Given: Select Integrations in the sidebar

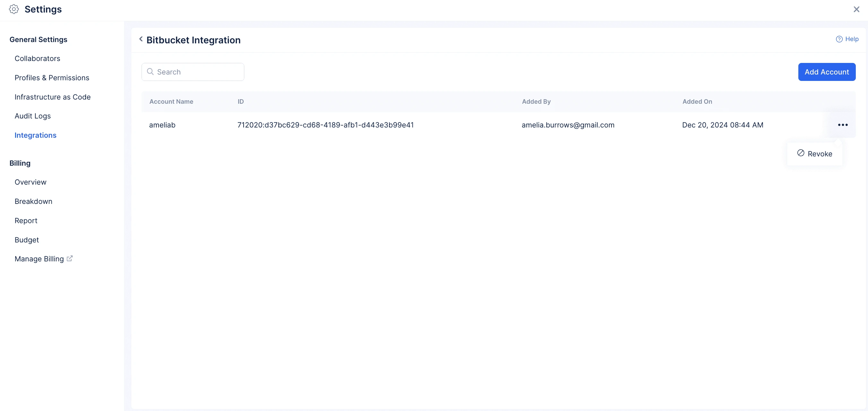Looking at the screenshot, I should coord(35,135).
